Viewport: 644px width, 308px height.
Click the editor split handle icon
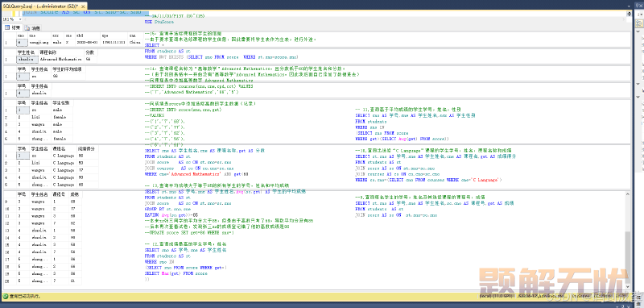point(629,14)
